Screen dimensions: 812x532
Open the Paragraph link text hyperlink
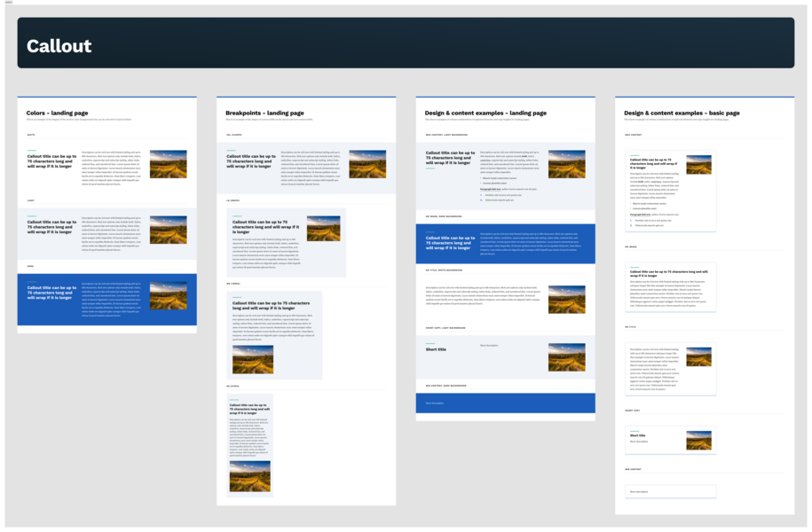[640, 215]
